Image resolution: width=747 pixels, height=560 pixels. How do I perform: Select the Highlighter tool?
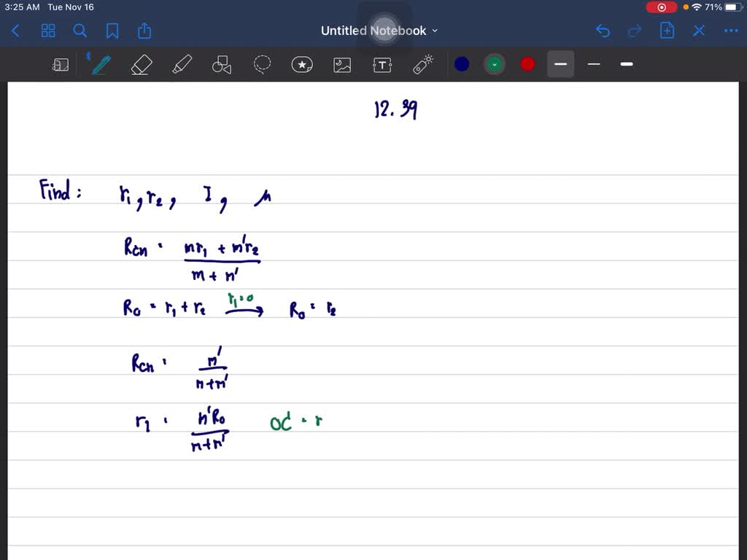click(181, 64)
